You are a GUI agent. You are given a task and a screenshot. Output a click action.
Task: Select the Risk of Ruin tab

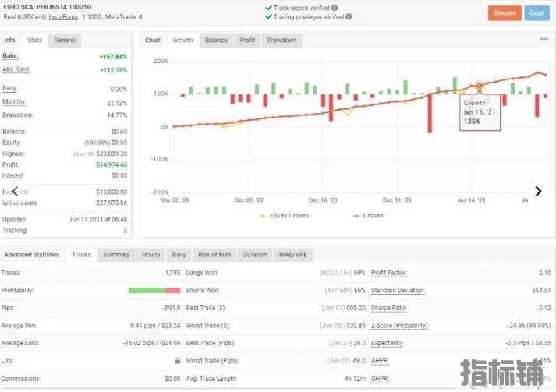(214, 255)
